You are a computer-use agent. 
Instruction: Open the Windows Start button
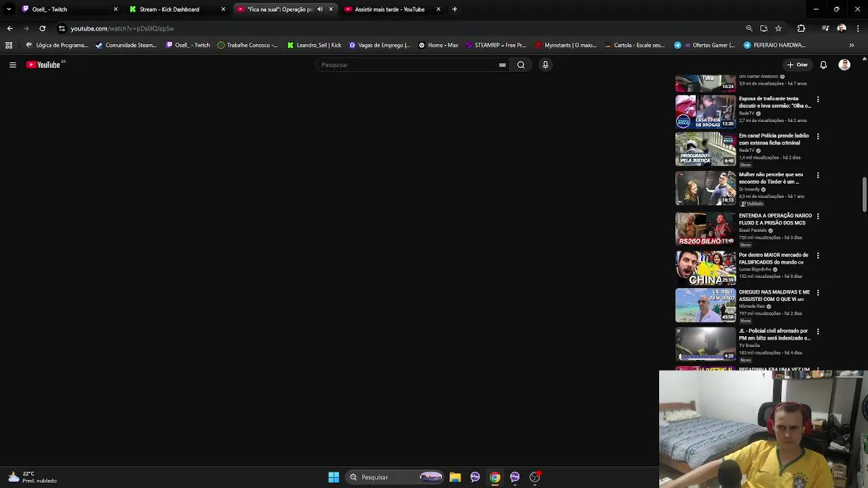(334, 477)
